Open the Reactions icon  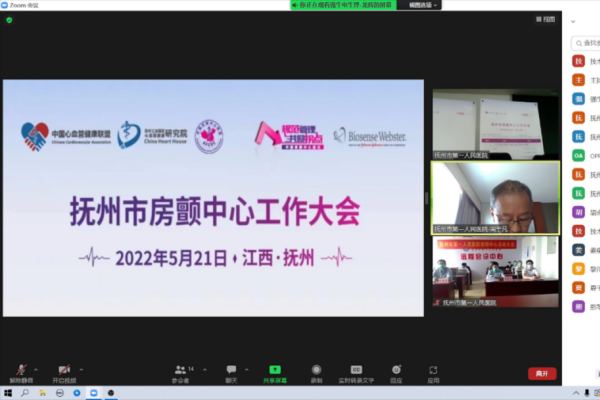(396, 371)
